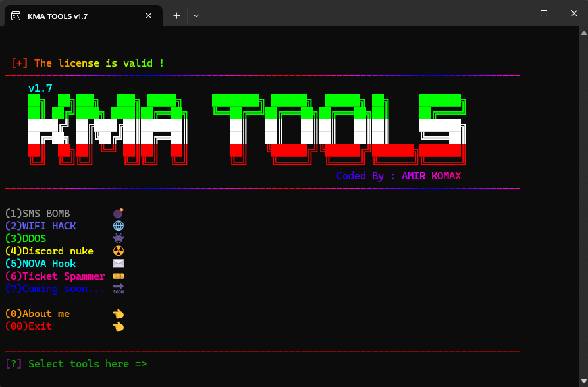Close the KMA TOOLS v1.7 tab

[x=149, y=15]
